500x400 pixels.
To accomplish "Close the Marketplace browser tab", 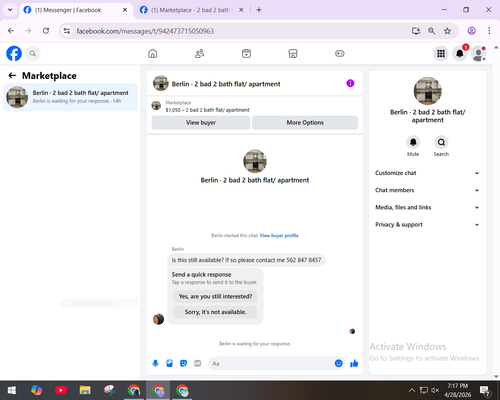I will coord(241,10).
